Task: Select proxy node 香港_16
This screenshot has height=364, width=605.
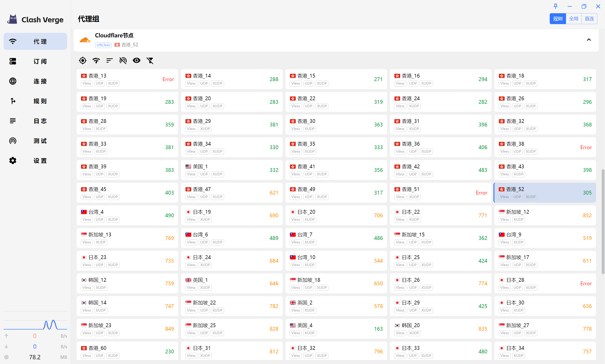Action: coord(441,79)
